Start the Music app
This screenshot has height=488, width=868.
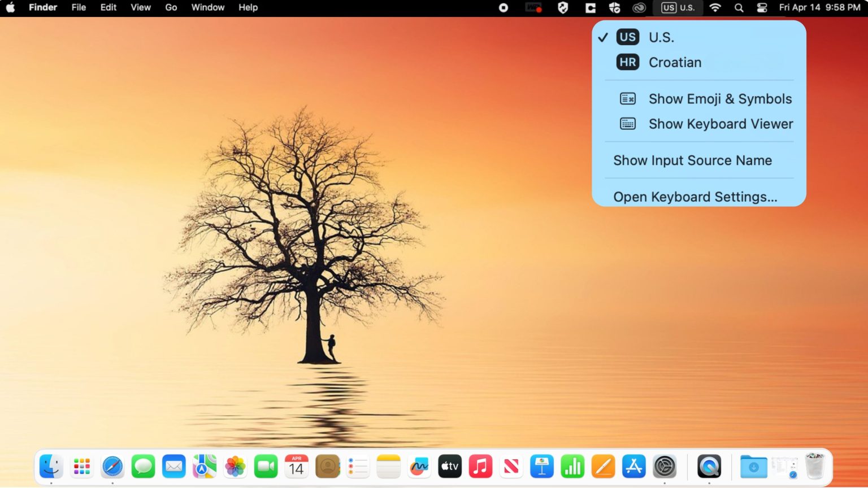(480, 466)
